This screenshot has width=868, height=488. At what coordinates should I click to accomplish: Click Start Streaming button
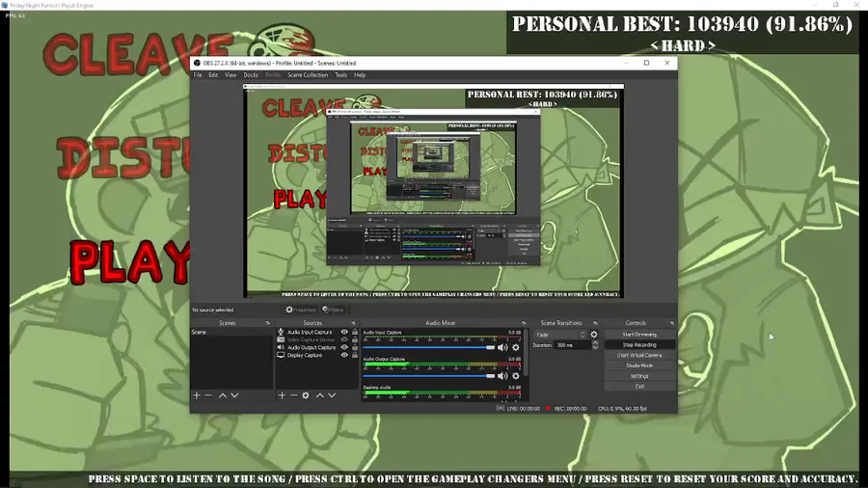639,335
